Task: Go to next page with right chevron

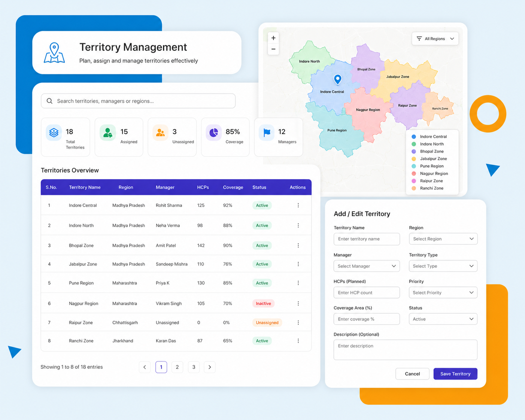Action: [210, 367]
